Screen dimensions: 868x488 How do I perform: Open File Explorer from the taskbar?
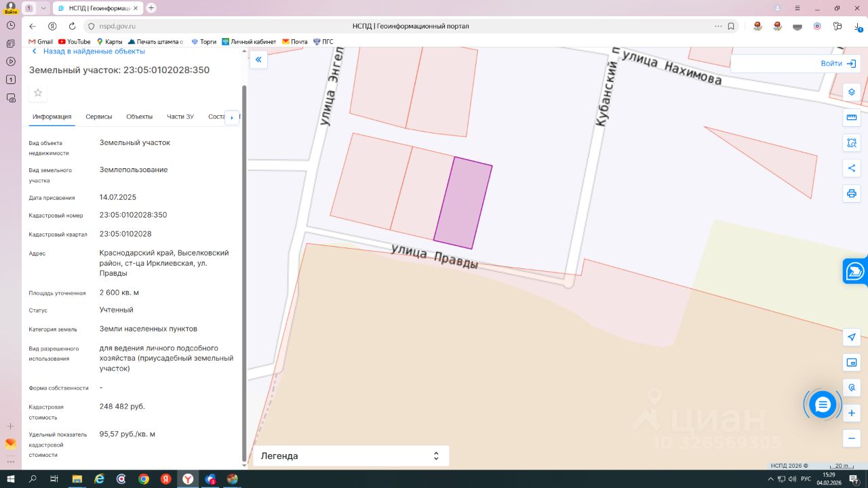(77, 479)
